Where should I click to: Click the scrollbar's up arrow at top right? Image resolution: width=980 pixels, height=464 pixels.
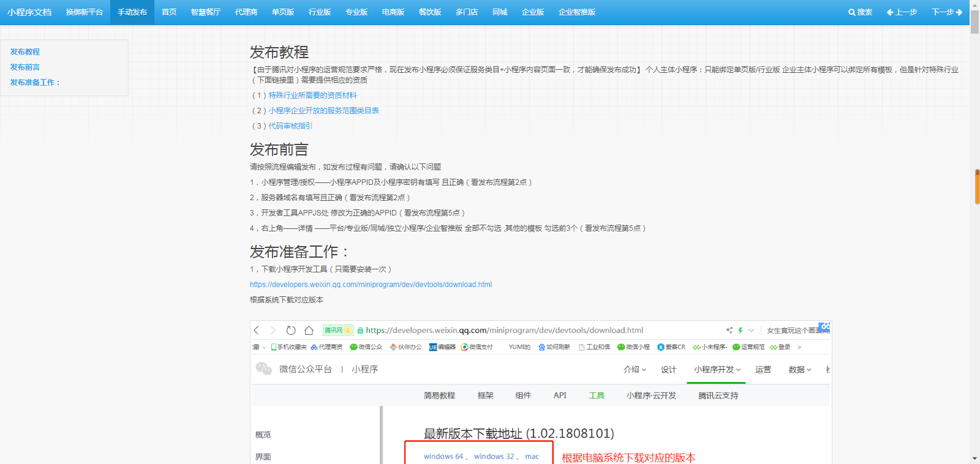[x=974, y=4]
